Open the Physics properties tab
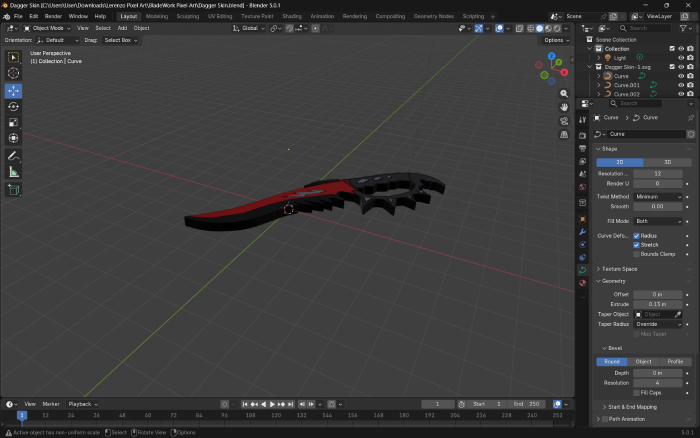Viewport: 700px width, 438px height. tap(583, 245)
